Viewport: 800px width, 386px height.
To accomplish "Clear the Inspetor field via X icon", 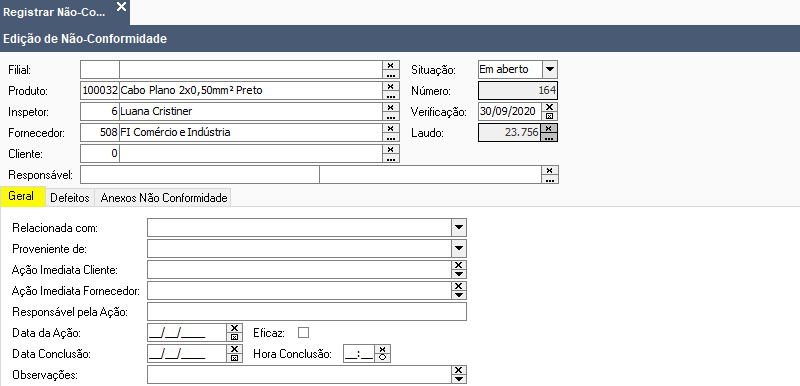I will pyautogui.click(x=390, y=108).
